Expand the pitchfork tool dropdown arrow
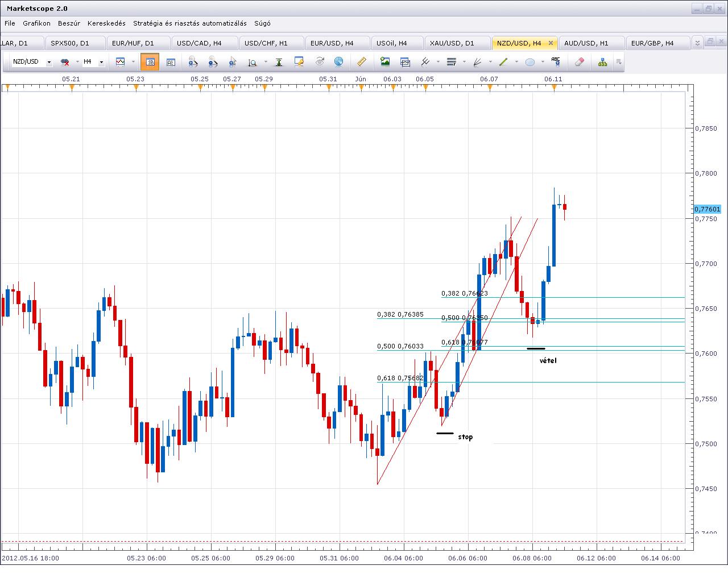This screenshot has width=728, height=582. pos(438,62)
